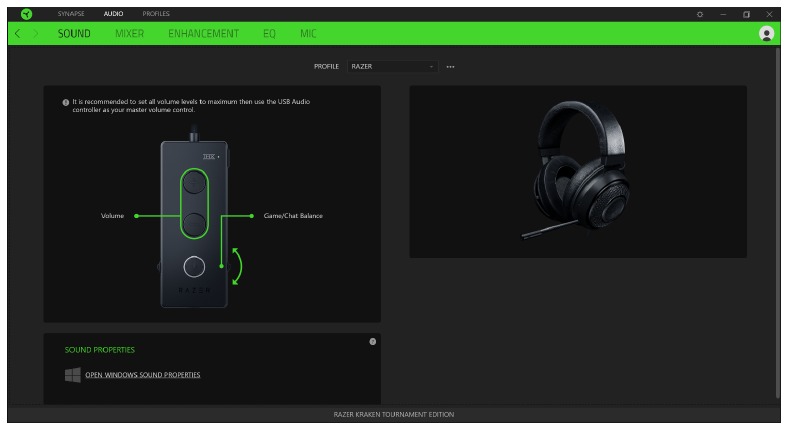Click the volume down button on controller

point(194,224)
